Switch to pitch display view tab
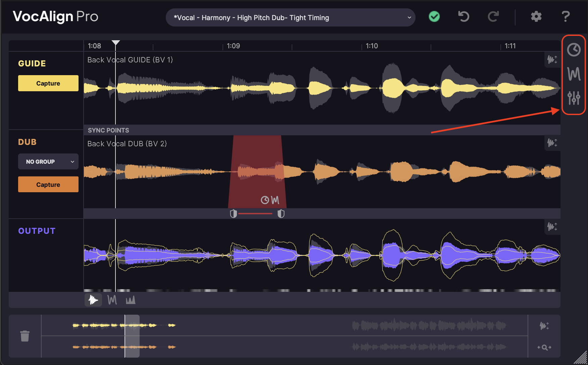Image resolution: width=588 pixels, height=365 pixels. 112,300
